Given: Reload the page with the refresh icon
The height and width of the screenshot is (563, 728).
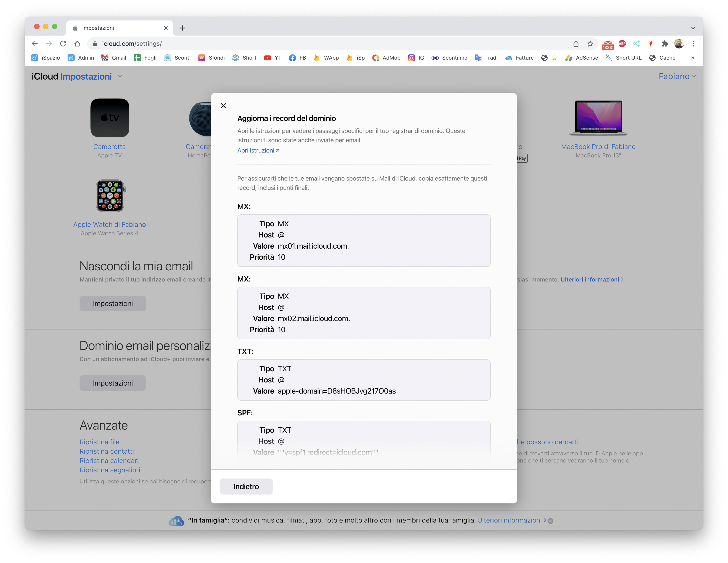Looking at the screenshot, I should click(x=63, y=44).
